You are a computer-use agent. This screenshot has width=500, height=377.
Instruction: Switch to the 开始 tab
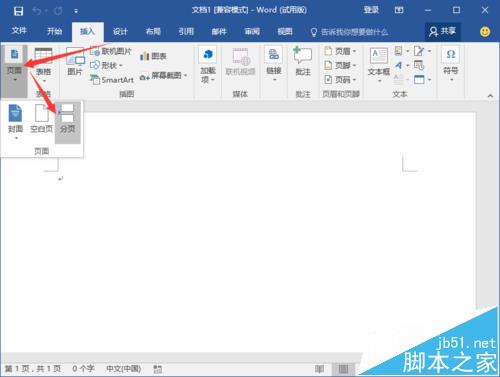[55, 31]
